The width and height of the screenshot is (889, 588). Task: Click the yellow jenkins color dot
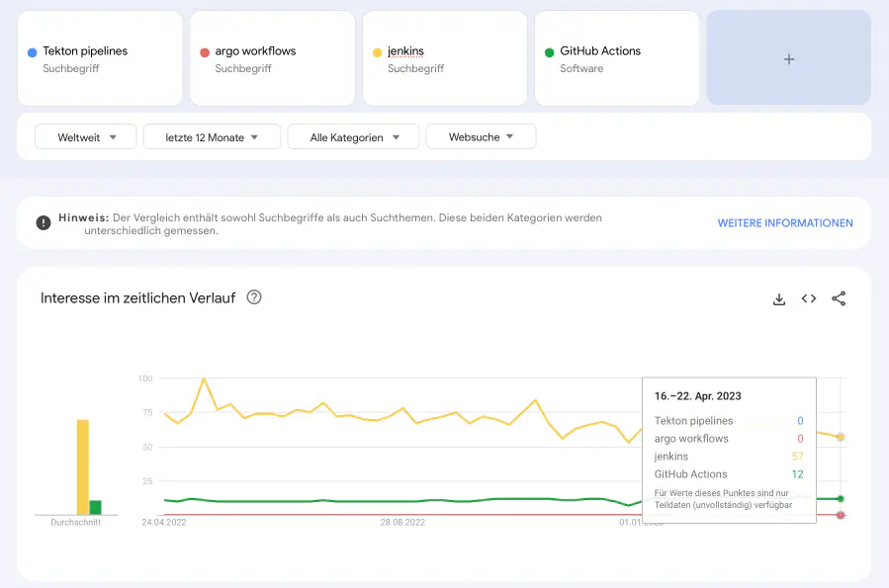pos(377,52)
